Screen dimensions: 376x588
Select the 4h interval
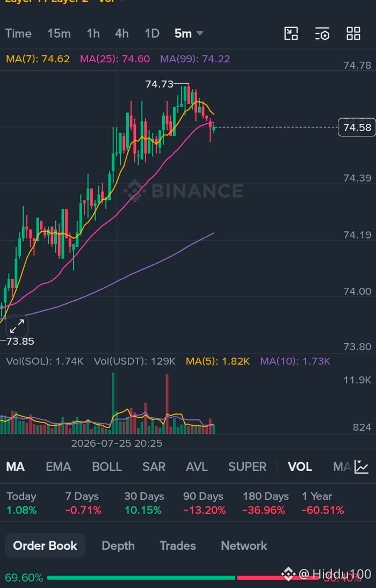[x=122, y=33]
